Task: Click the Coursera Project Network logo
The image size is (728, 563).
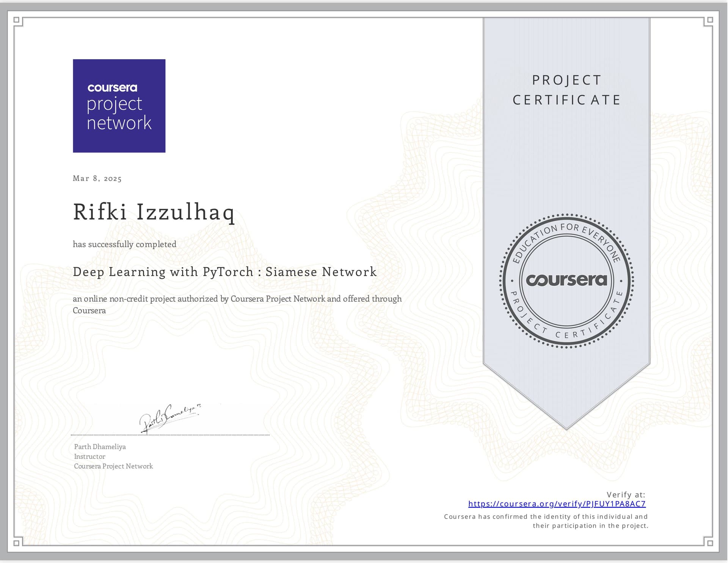Action: (119, 106)
